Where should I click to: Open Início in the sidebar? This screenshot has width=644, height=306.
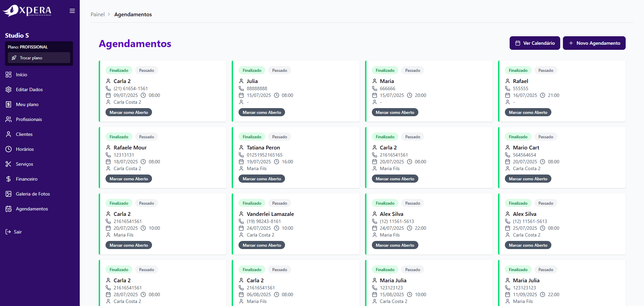pyautogui.click(x=21, y=75)
